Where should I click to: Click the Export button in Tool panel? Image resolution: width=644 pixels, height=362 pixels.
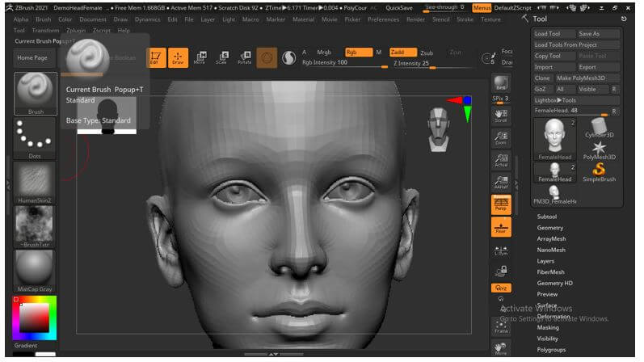coord(598,67)
